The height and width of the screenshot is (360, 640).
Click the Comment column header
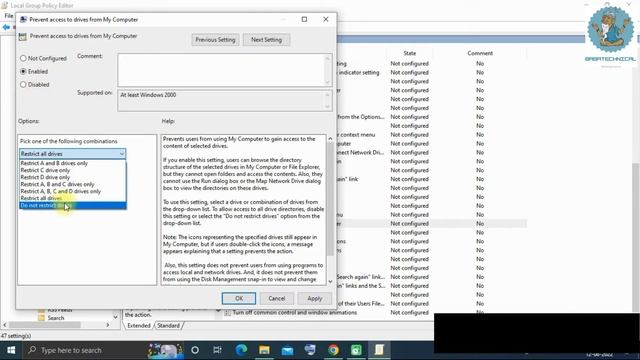pyautogui.click(x=480, y=53)
